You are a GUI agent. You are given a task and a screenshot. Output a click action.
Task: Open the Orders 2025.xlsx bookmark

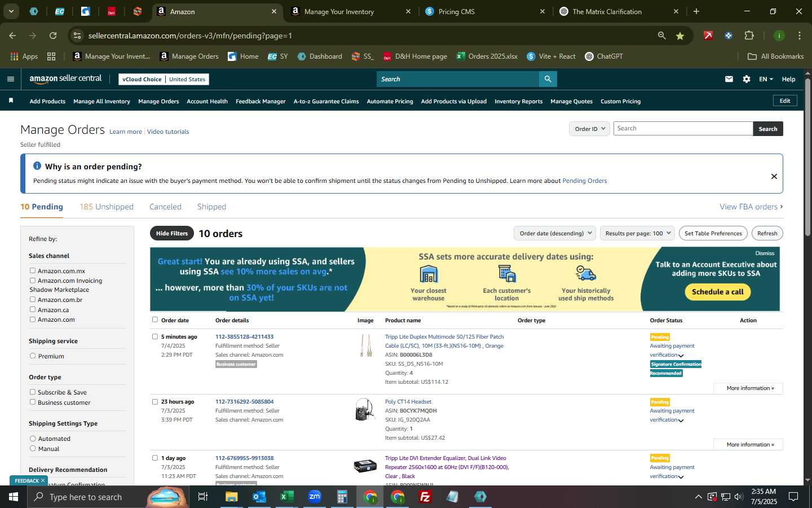pos(487,56)
